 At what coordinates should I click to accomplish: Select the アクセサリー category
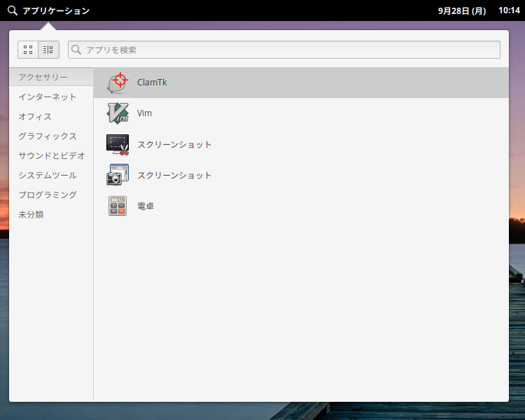[x=51, y=77]
